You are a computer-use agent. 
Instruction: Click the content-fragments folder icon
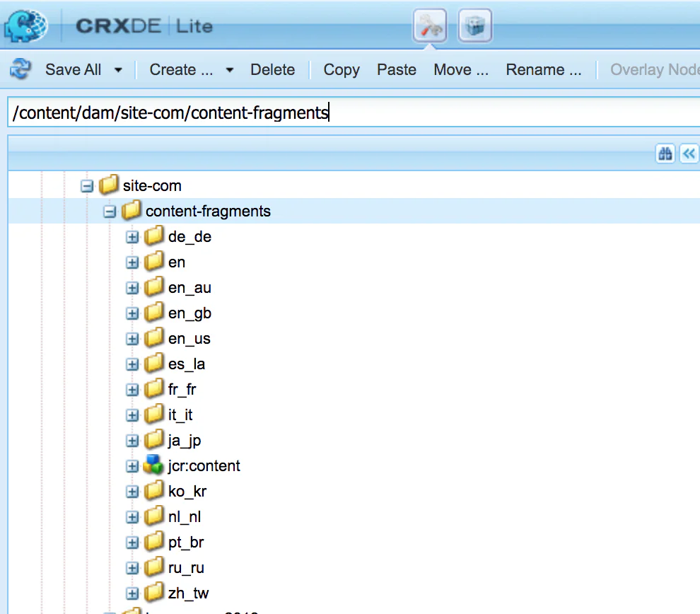[x=132, y=210]
